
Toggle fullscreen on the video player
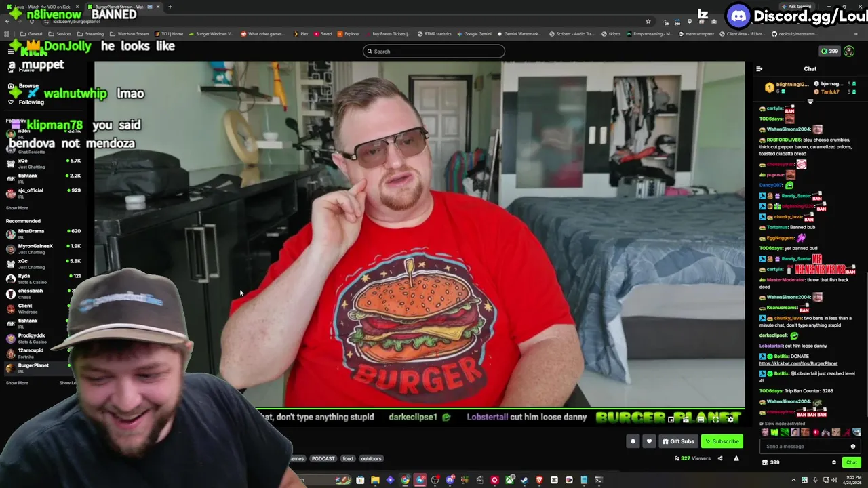pos(715,420)
